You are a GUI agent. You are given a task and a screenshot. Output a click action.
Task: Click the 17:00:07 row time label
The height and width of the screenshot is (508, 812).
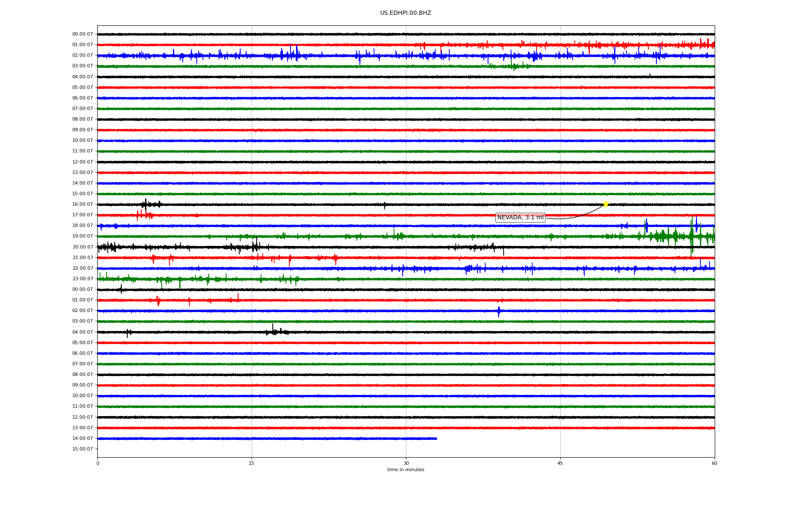coord(82,215)
